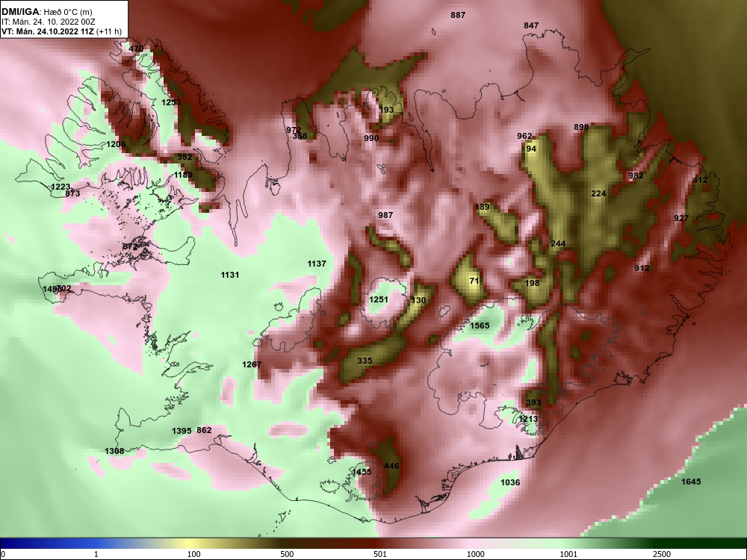
Task: Click the map value "873"
Action: pyautogui.click(x=72, y=194)
